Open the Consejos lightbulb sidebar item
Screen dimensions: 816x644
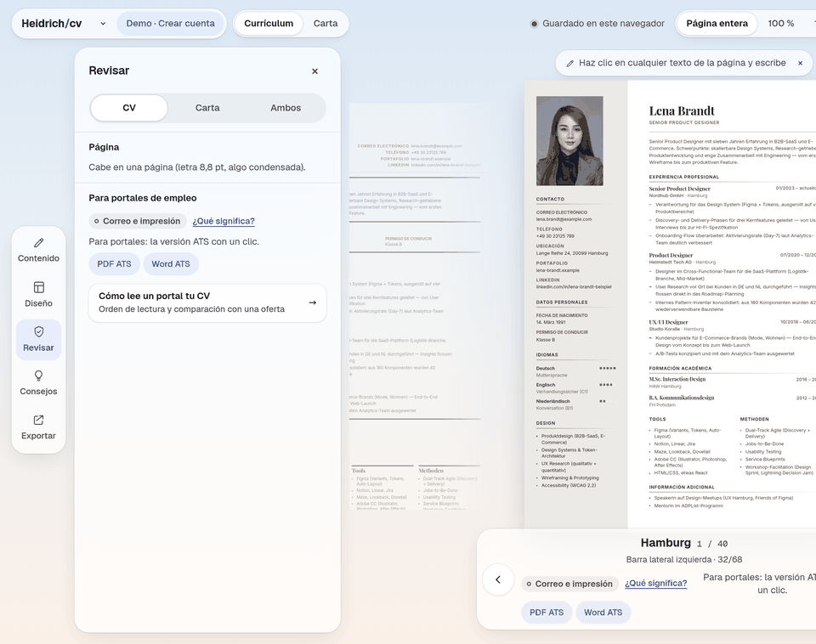tap(38, 383)
